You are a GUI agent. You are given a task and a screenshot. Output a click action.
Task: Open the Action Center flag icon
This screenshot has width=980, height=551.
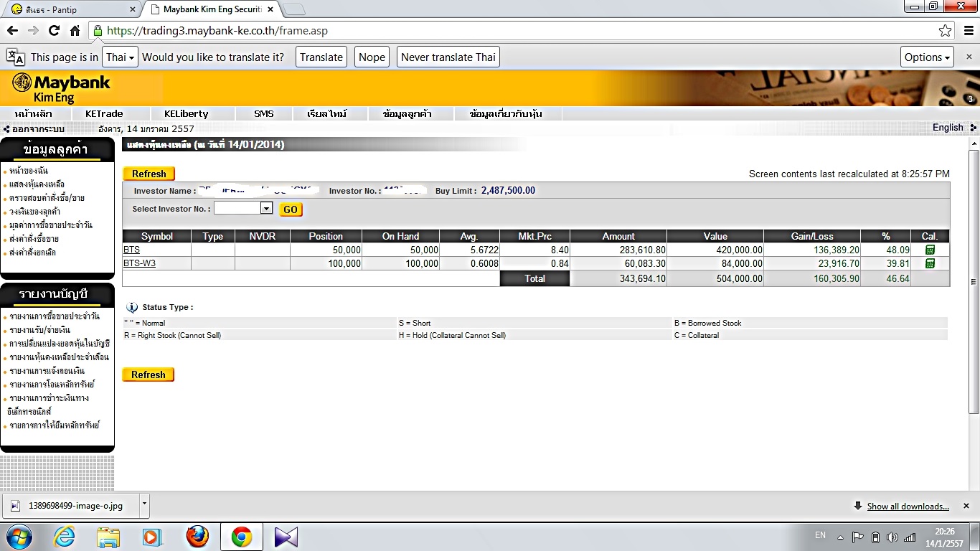pos(857,537)
